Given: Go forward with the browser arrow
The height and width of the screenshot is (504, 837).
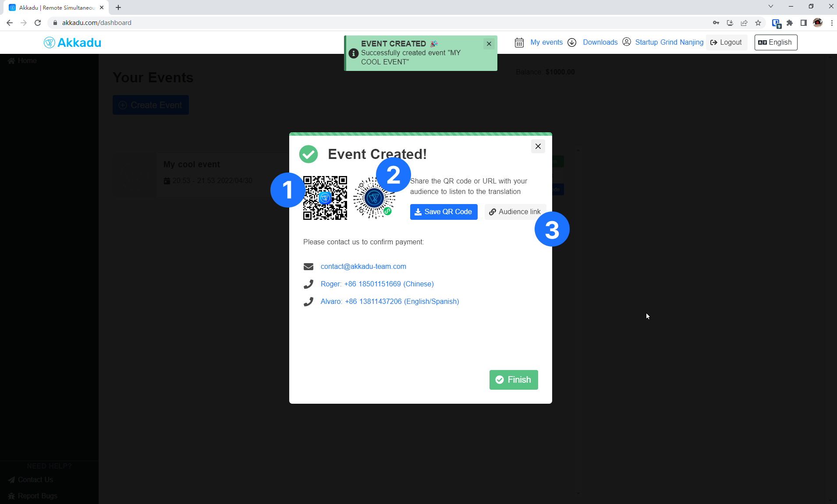Looking at the screenshot, I should point(24,23).
